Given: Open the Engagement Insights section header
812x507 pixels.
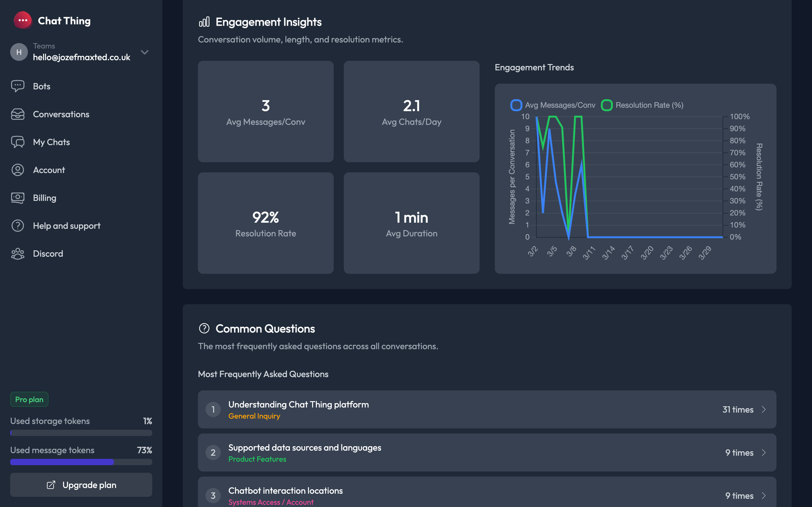Looking at the screenshot, I should click(x=268, y=22).
